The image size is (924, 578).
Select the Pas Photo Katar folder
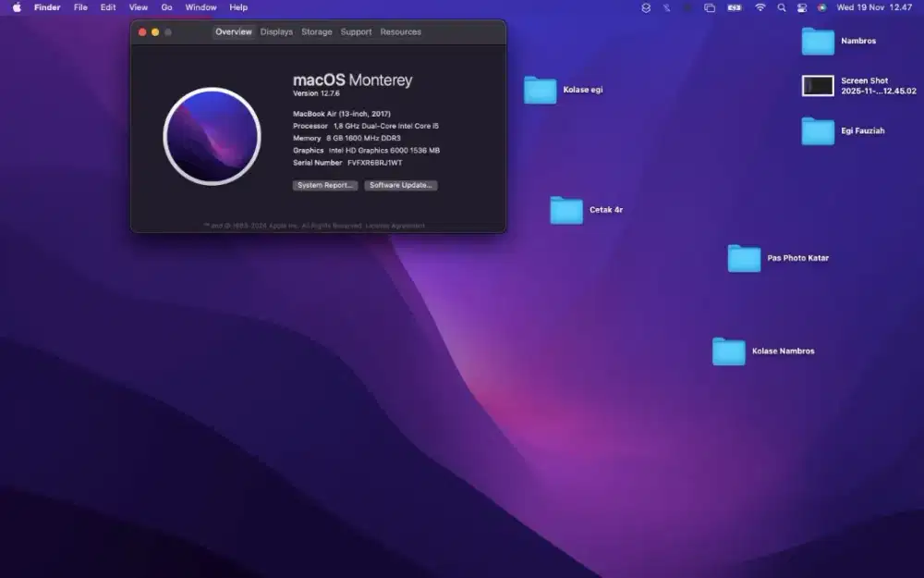pyautogui.click(x=744, y=259)
